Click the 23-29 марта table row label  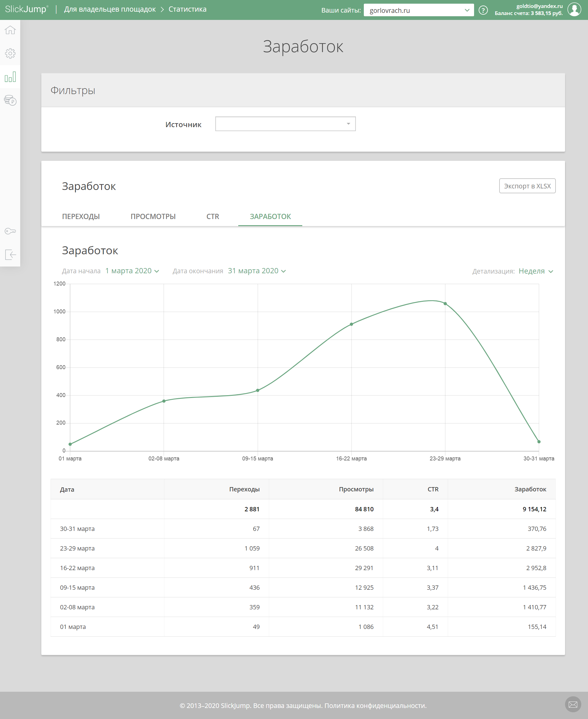pos(77,548)
